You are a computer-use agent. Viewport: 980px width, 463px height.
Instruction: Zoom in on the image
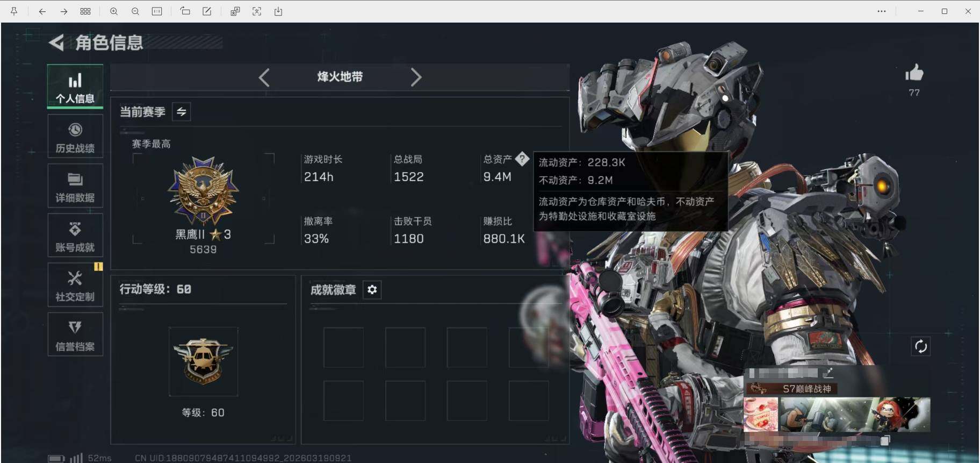tap(114, 11)
